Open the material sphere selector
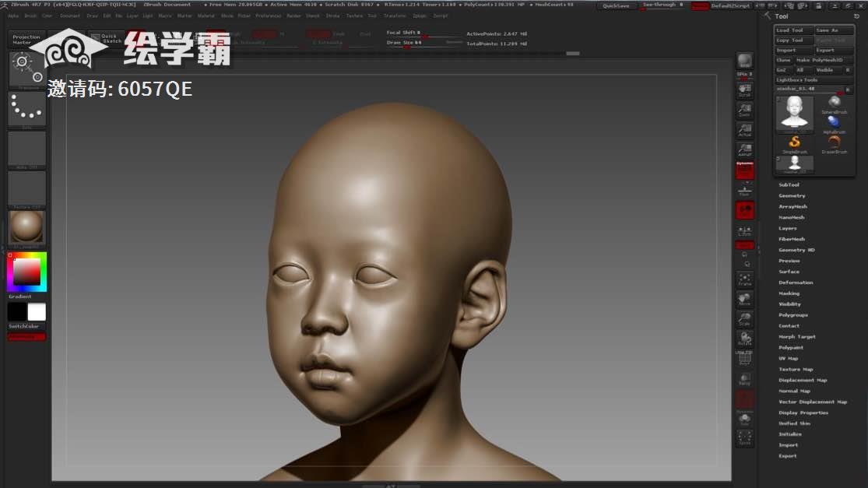The width and height of the screenshot is (868, 488). tap(27, 228)
